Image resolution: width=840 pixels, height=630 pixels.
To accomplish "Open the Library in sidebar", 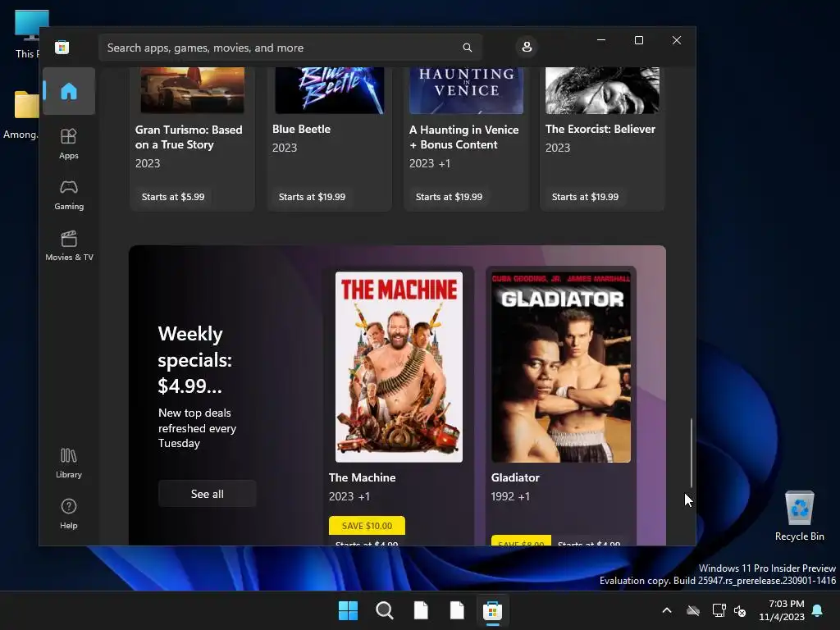I will pos(69,463).
